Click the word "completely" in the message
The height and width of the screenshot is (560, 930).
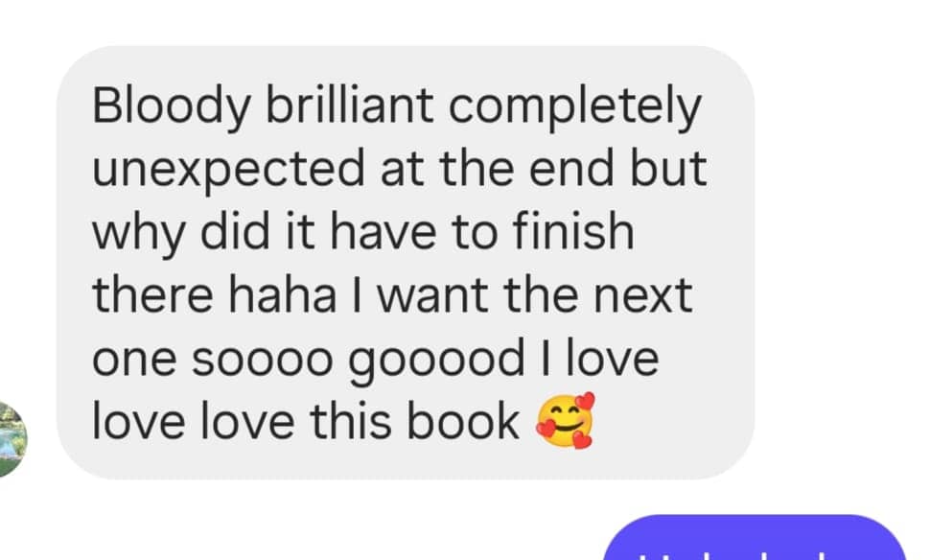(574, 106)
